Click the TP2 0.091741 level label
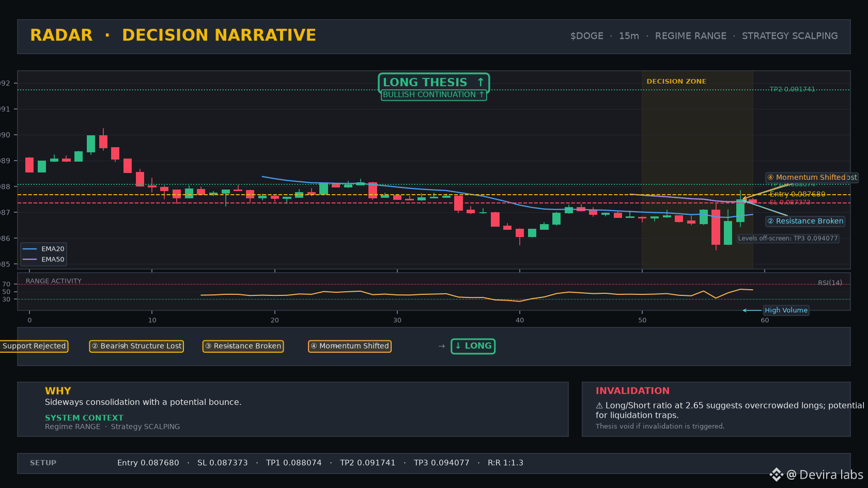Screen dimensions: 868x488 792,89
